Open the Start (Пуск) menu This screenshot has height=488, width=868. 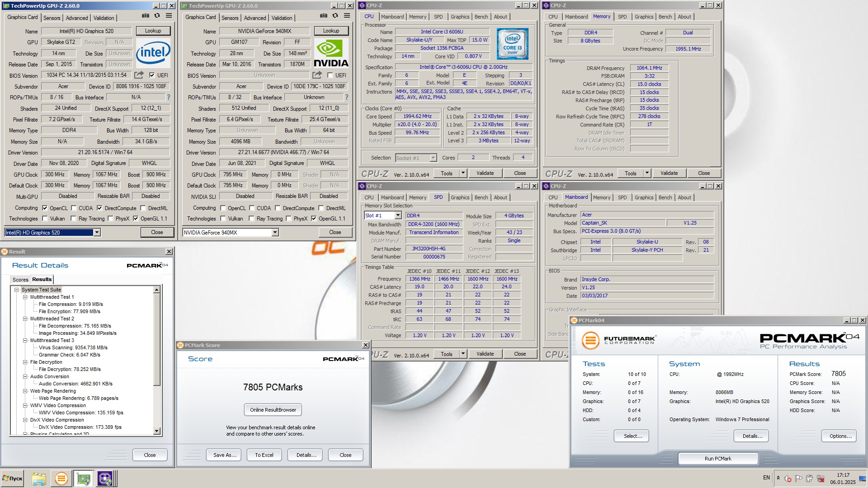point(13,479)
